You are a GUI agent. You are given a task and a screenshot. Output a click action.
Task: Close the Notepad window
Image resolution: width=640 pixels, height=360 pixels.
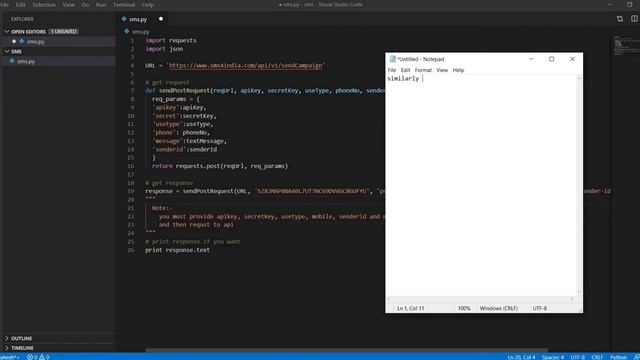tap(572, 59)
